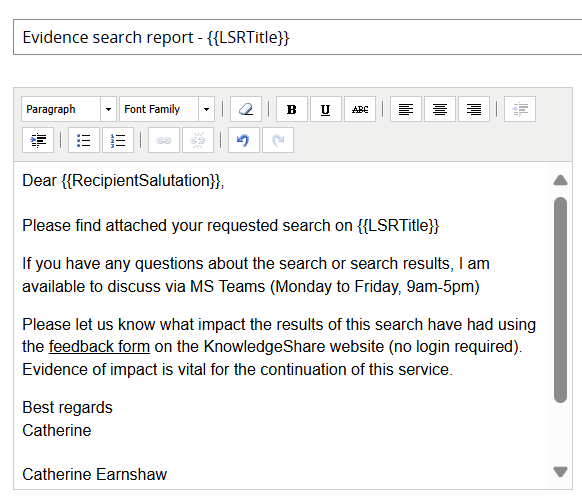
Task: Click the insert link chain icon
Action: 164,140
